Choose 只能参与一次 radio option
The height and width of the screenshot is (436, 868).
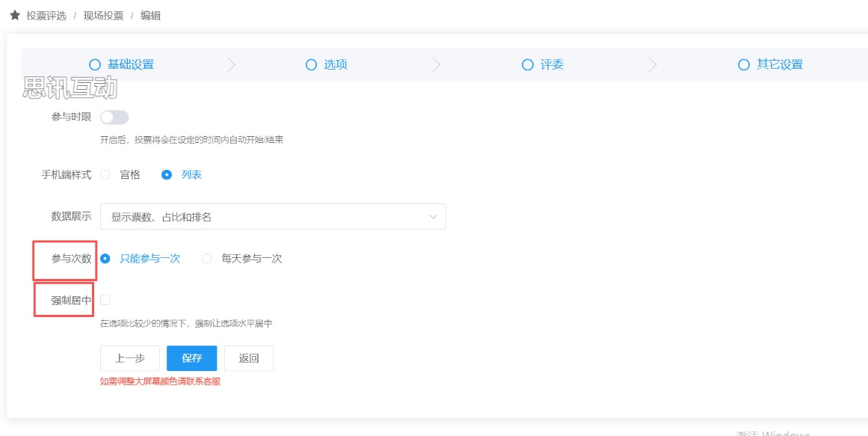105,259
